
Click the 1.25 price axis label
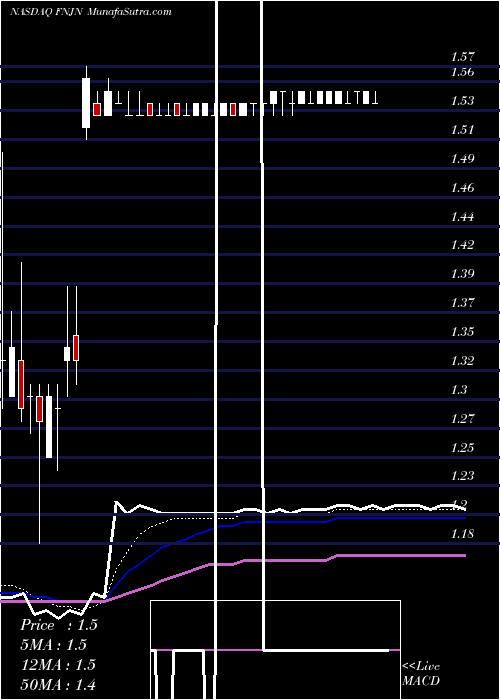pos(462,448)
